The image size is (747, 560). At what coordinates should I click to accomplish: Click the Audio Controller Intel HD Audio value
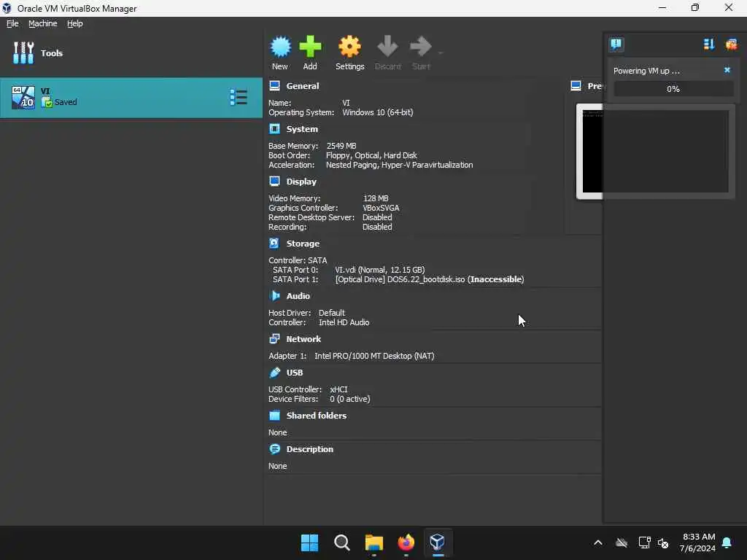pyautogui.click(x=344, y=322)
